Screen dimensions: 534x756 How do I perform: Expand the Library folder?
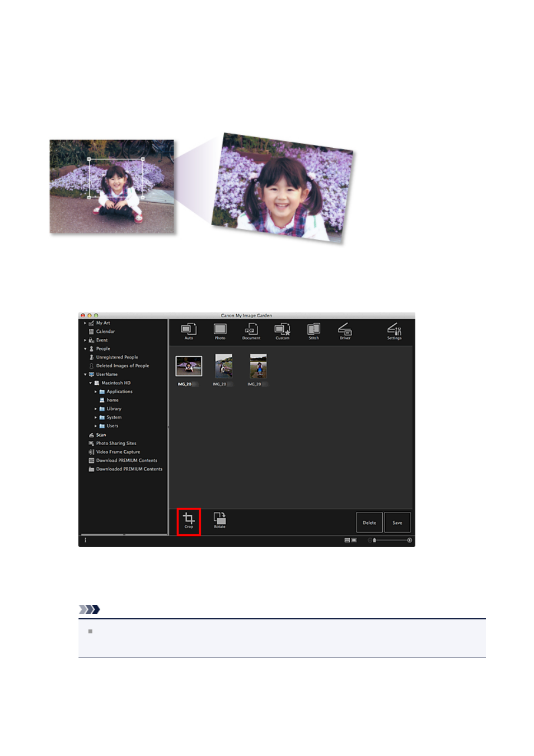coord(96,409)
